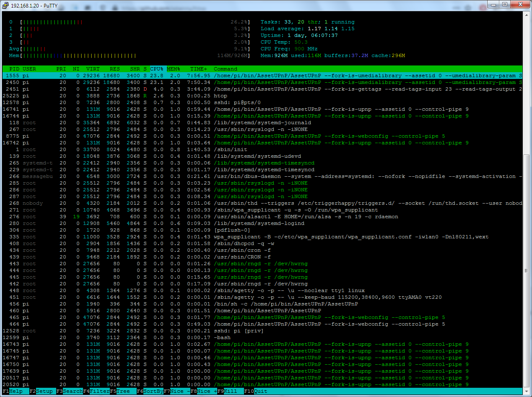Click the Avg CPU meter bar
This screenshot has width=532, height=397.
click(135, 49)
